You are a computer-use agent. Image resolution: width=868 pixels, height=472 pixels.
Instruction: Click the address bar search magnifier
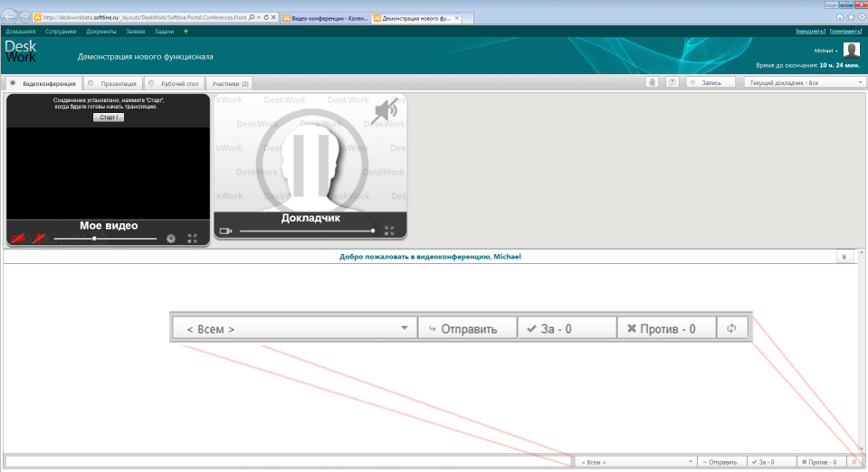[252, 18]
